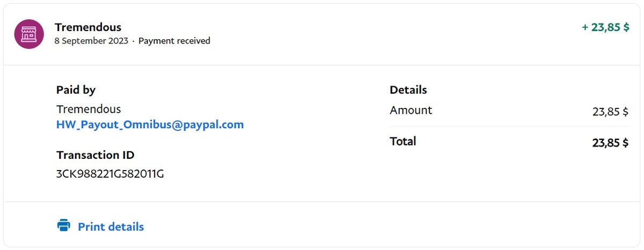Click the transaction ID 3CK988221G582011G

pos(110,174)
